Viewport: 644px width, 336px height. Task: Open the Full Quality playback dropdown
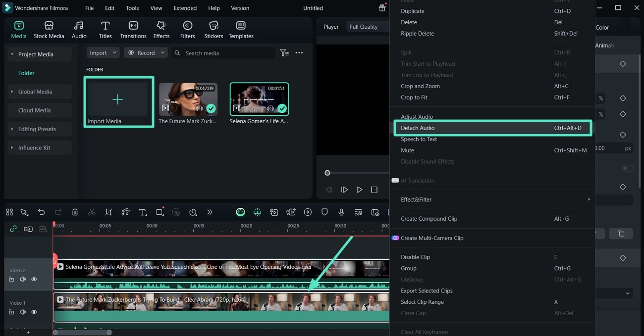[x=367, y=27]
